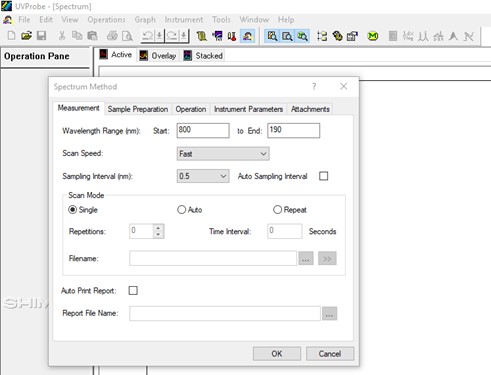Click the wavelength Start field

[203, 130]
